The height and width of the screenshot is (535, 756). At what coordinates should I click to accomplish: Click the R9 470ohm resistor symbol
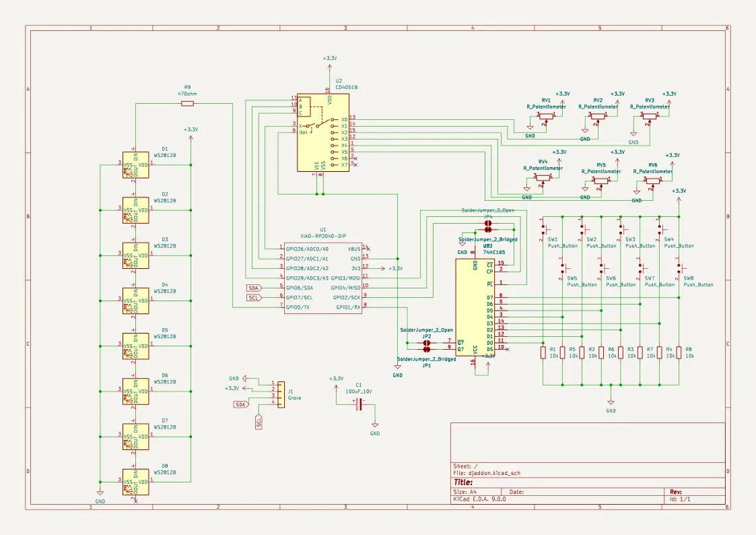pos(187,104)
